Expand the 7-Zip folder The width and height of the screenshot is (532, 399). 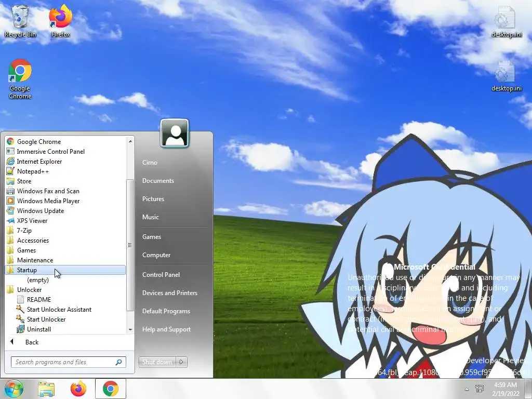coord(65,230)
